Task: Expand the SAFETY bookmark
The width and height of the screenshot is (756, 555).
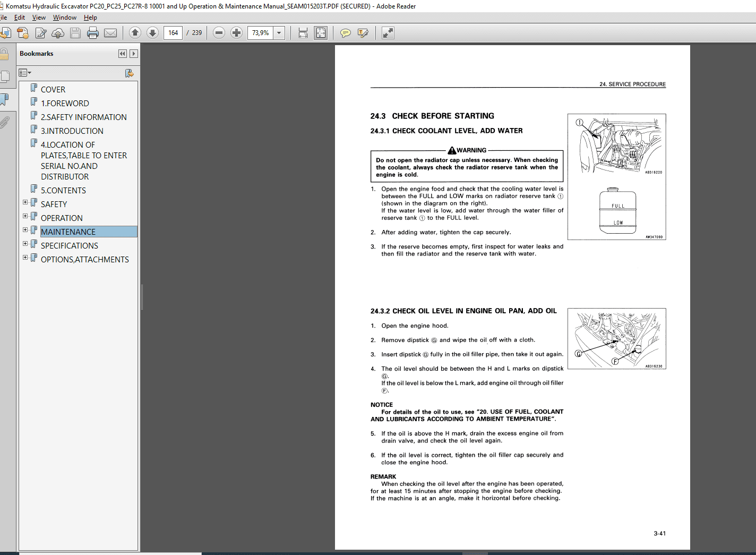Action: pyautogui.click(x=25, y=202)
